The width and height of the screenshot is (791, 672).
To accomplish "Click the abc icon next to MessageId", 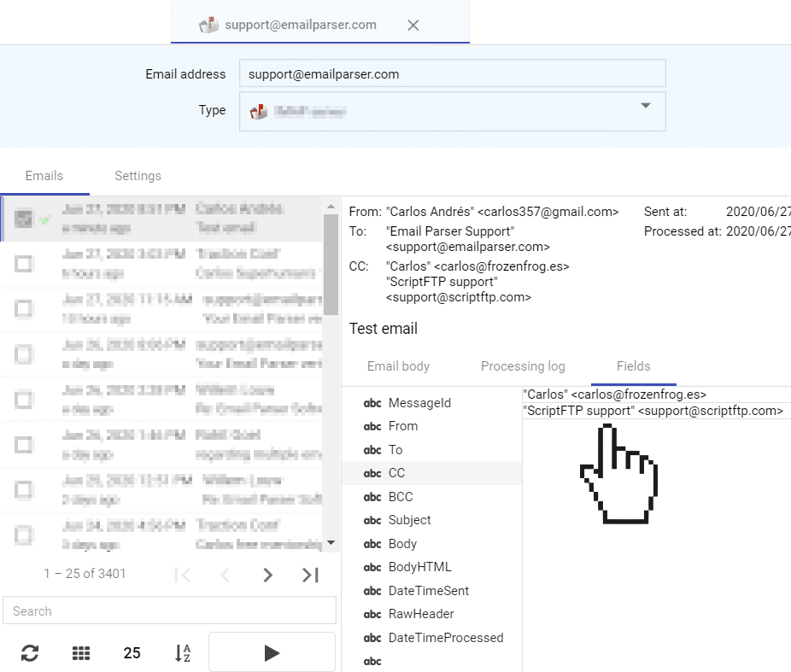I will click(x=372, y=403).
